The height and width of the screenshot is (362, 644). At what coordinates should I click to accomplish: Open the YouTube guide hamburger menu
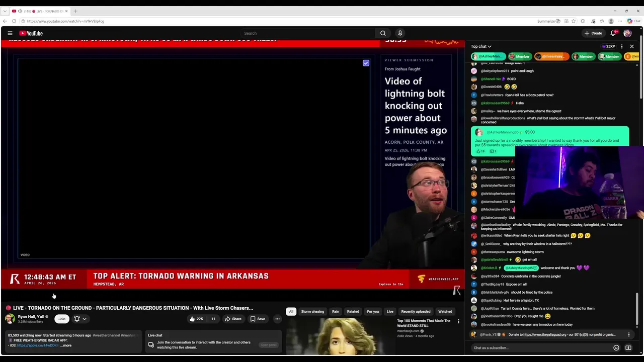10,33
